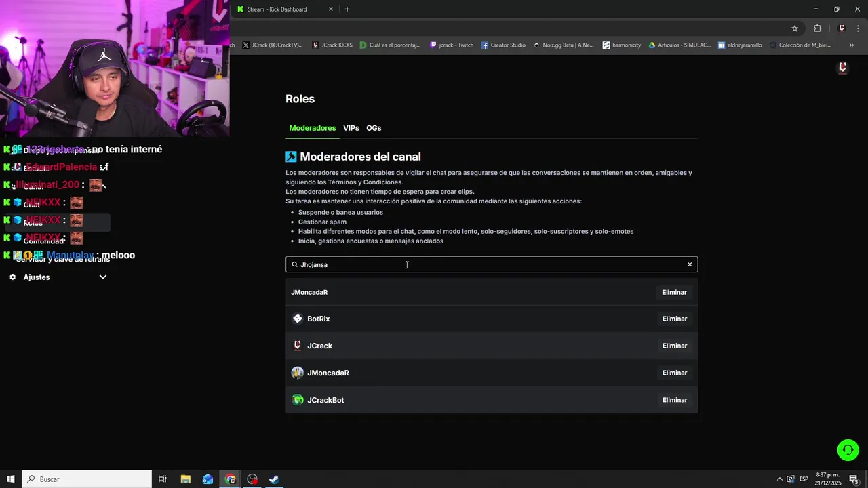Open the Chrome three-dot menu
868x488 pixels.
[x=858, y=28]
